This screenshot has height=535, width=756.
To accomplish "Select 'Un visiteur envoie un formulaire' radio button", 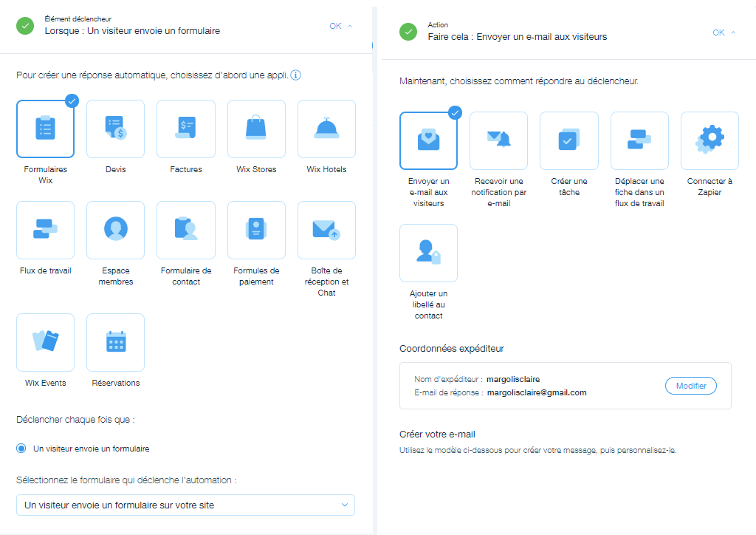I will (21, 449).
